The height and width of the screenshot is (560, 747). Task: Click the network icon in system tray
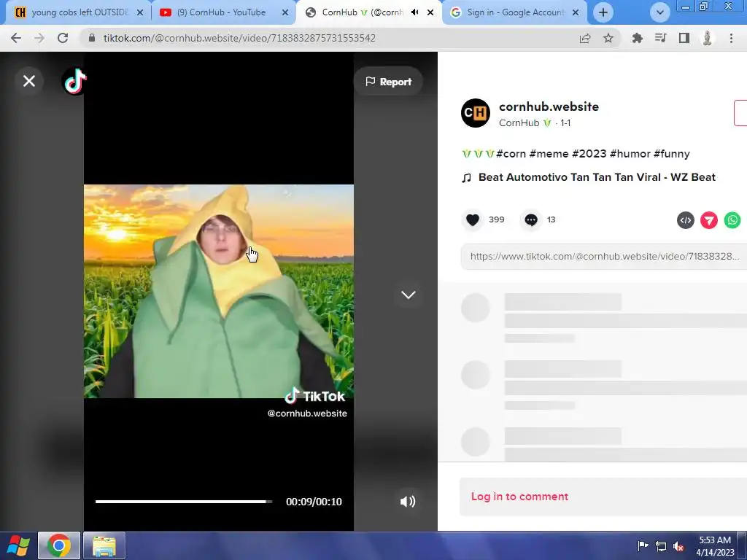(x=661, y=545)
